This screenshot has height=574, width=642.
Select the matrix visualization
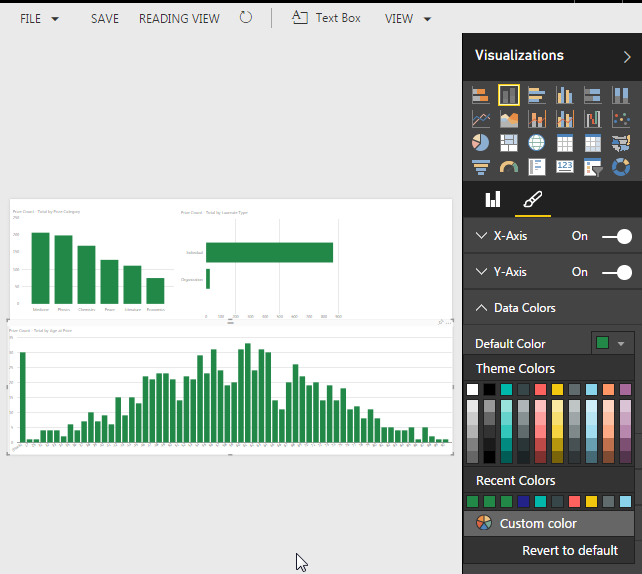[592, 143]
